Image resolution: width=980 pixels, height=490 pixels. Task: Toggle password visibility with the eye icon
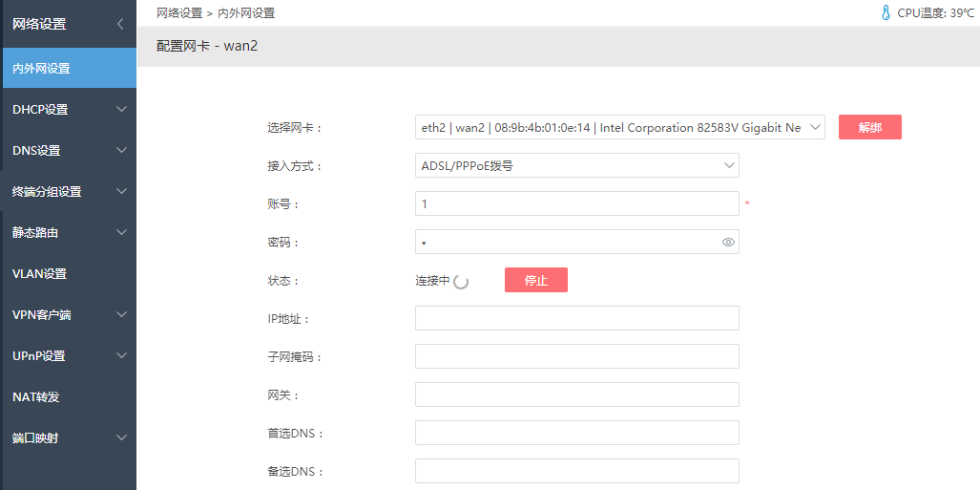point(728,243)
